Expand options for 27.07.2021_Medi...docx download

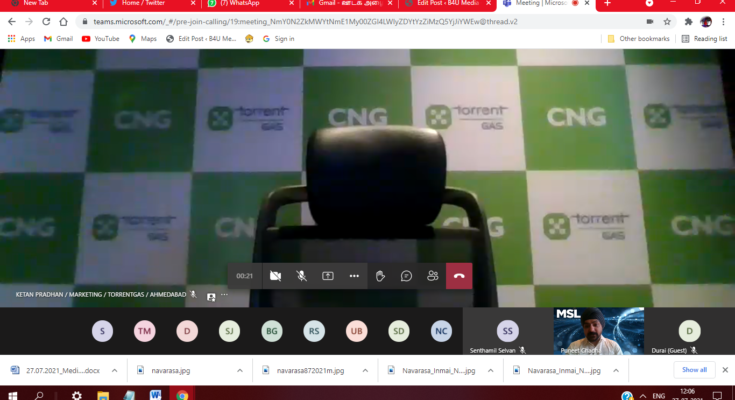point(114,370)
